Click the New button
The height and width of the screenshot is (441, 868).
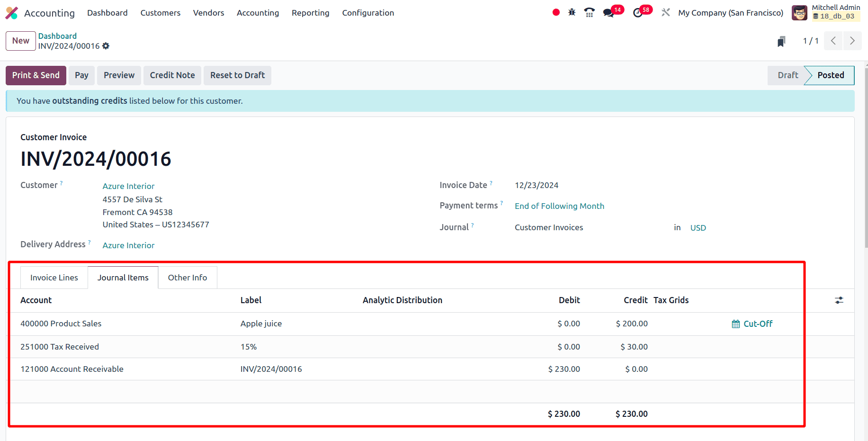21,41
